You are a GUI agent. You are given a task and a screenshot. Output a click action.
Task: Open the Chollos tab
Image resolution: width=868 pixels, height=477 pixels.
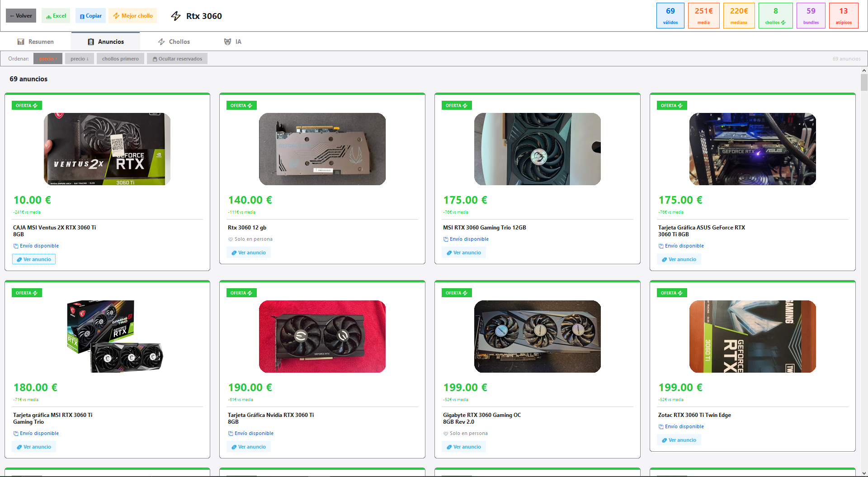pos(174,42)
